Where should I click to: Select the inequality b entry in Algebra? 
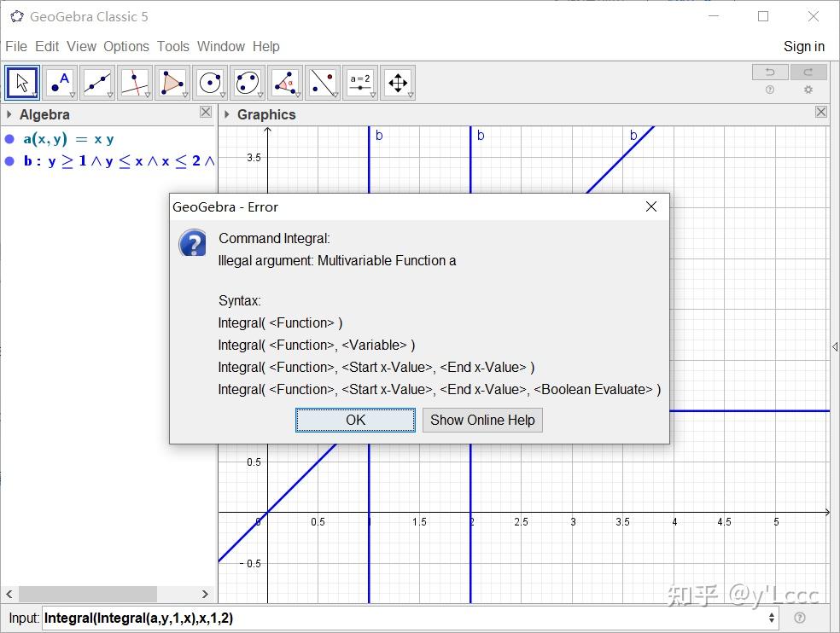pos(119,161)
